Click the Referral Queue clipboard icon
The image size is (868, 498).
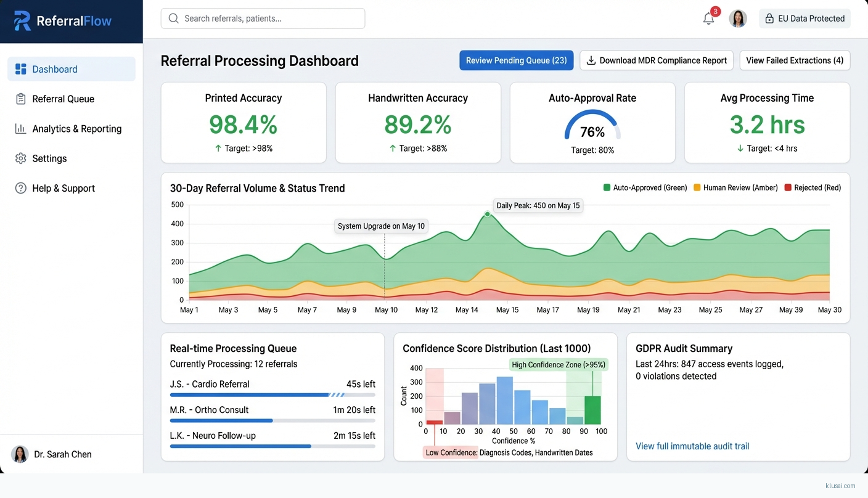click(x=21, y=99)
